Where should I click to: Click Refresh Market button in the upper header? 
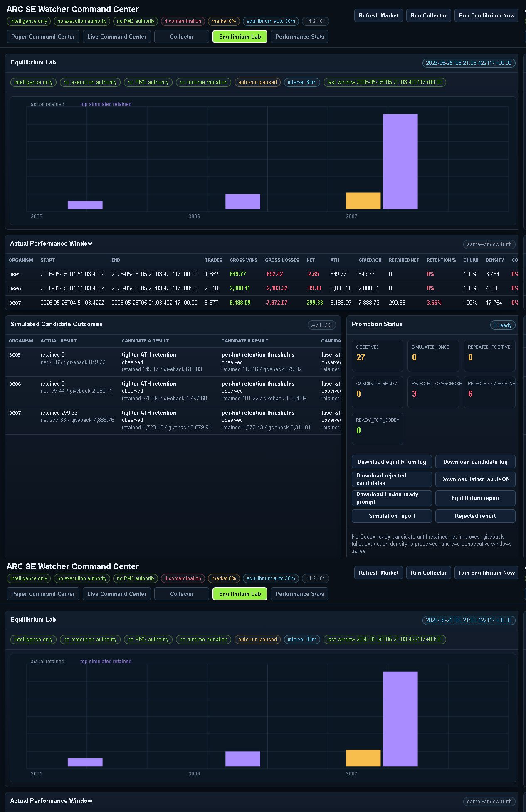coord(378,15)
